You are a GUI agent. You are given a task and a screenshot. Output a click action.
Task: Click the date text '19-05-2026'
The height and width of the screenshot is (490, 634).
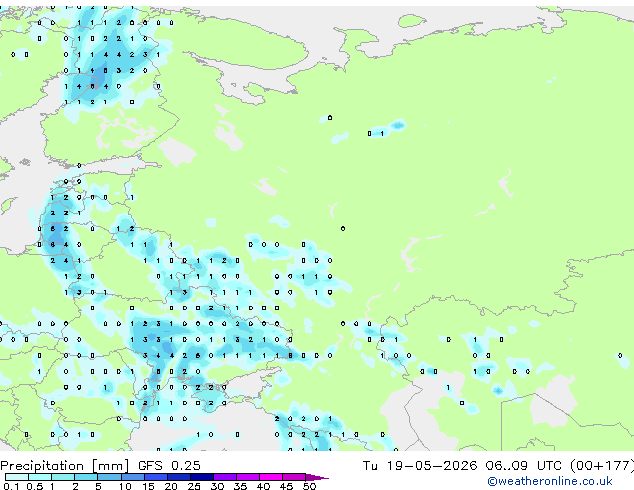click(431, 466)
